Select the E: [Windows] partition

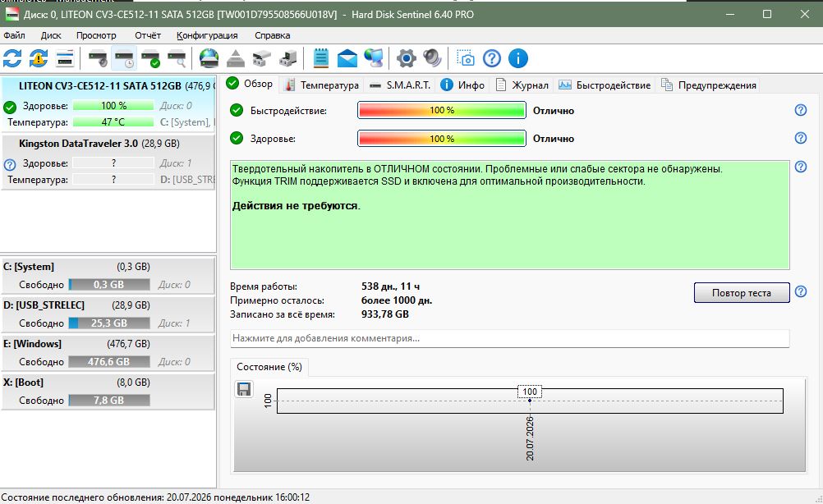[108, 352]
